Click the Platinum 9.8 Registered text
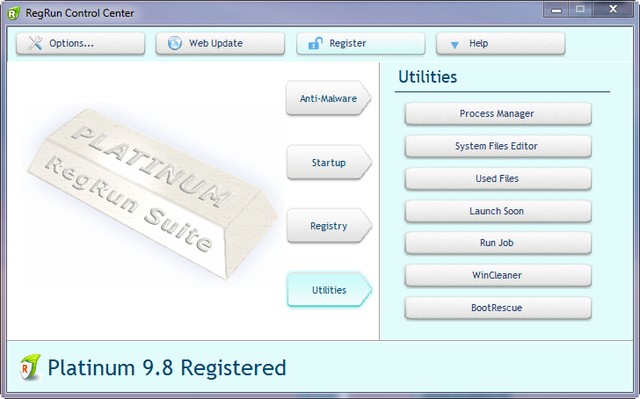 point(167,368)
